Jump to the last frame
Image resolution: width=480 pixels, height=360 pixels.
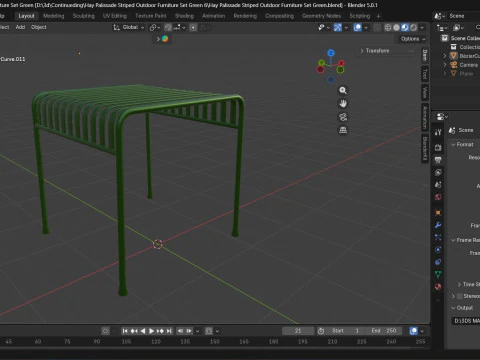coord(169,331)
